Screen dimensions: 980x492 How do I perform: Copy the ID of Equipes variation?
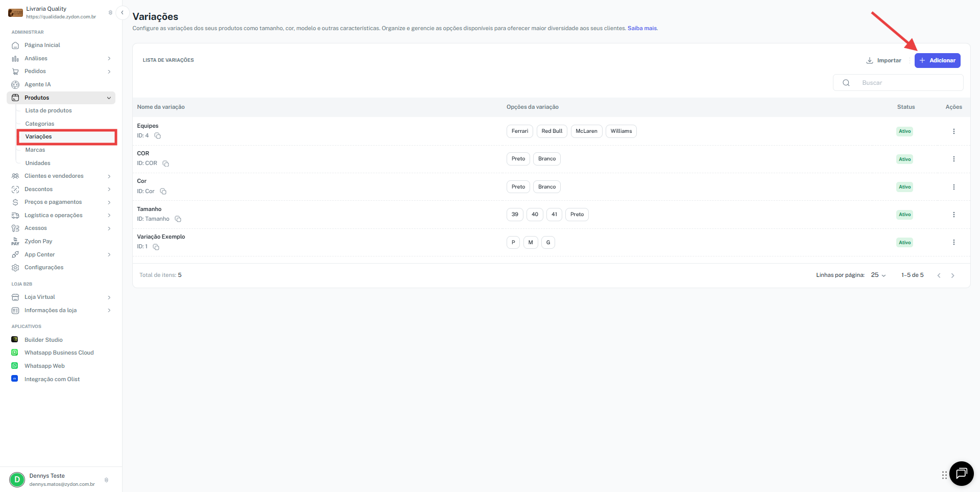coord(158,136)
